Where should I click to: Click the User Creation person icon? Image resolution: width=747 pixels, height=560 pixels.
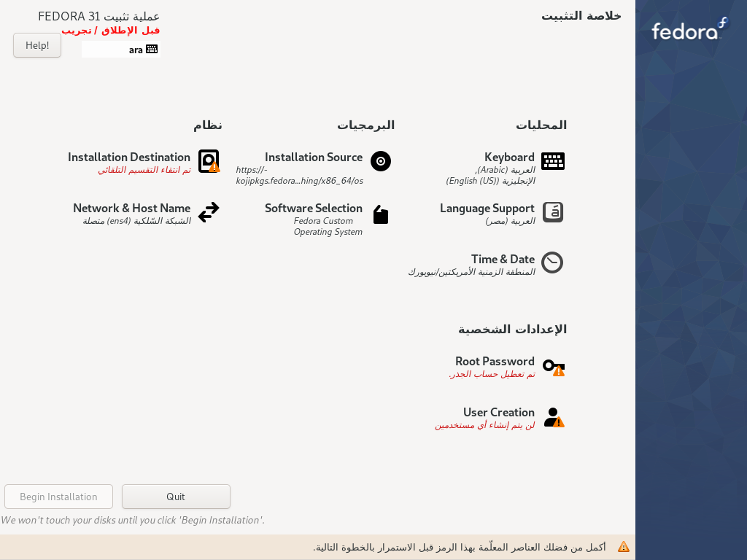(x=554, y=417)
